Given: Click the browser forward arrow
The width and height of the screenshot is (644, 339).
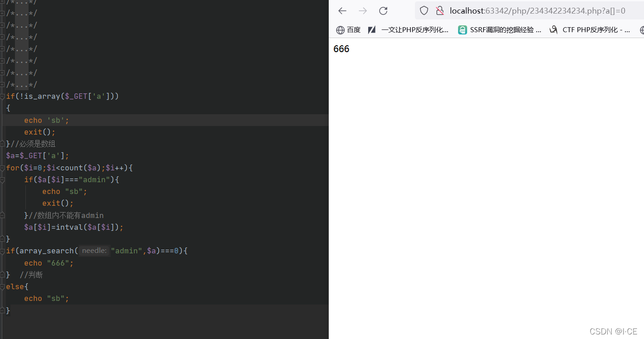Looking at the screenshot, I should [363, 11].
